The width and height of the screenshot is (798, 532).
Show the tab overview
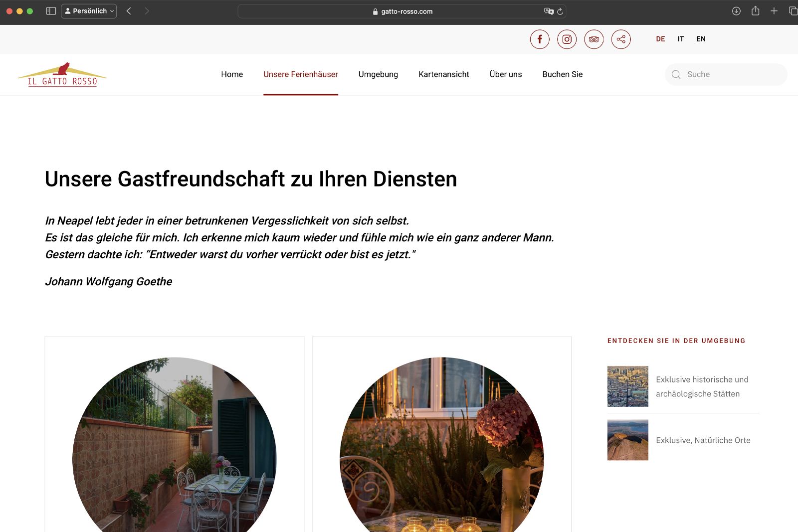click(793, 11)
